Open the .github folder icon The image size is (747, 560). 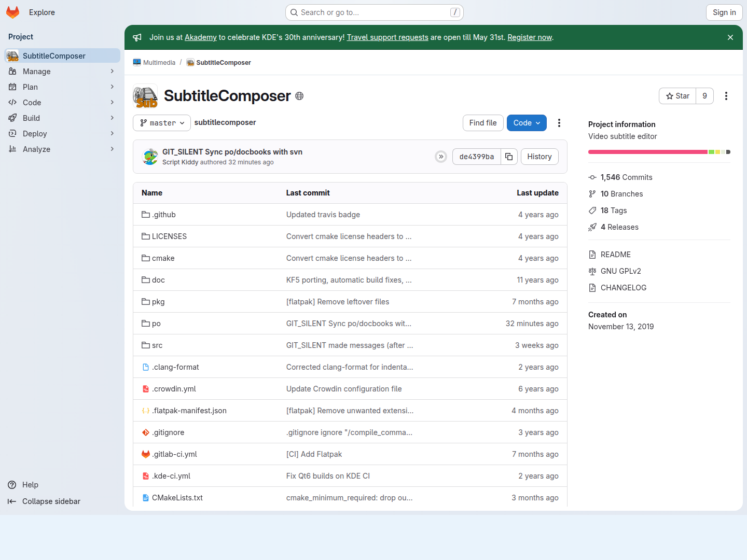146,215
